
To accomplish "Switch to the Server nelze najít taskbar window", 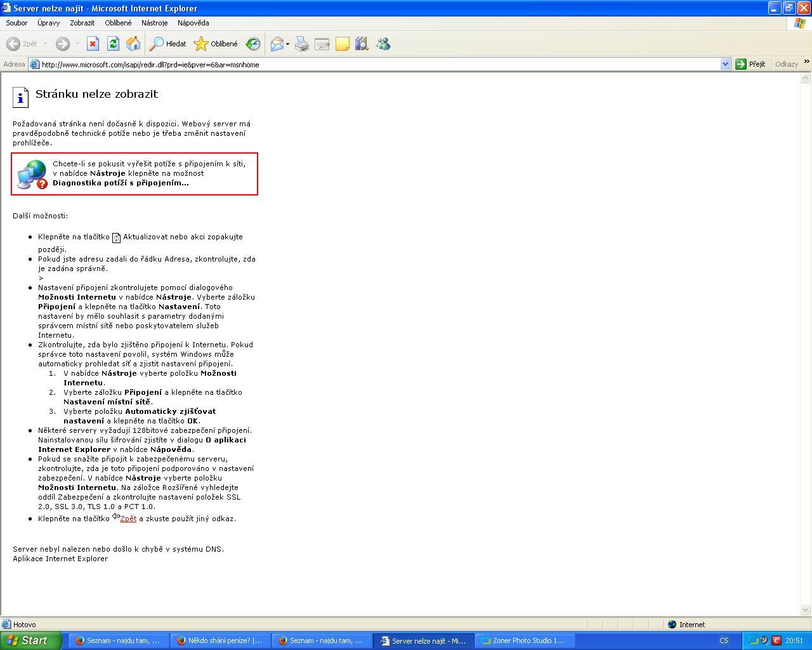I will pos(423,640).
